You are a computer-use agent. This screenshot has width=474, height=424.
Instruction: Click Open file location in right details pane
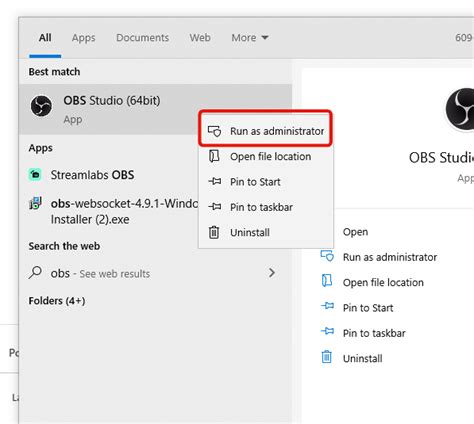coord(383,282)
